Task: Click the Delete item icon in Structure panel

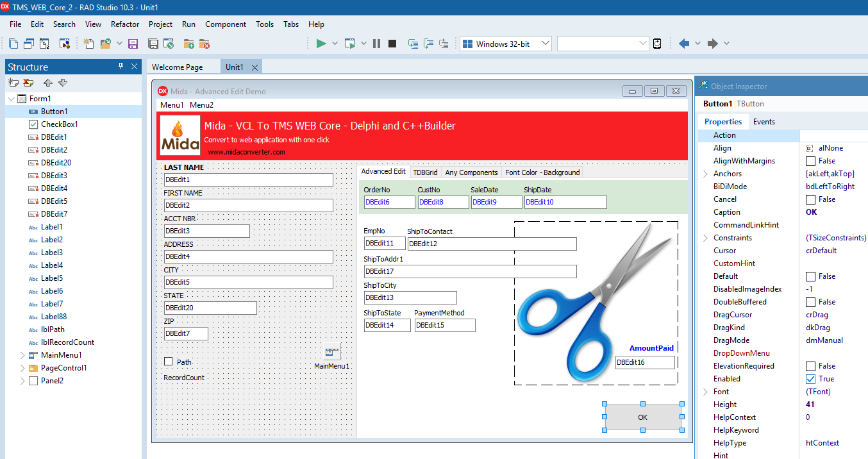Action: (x=29, y=83)
